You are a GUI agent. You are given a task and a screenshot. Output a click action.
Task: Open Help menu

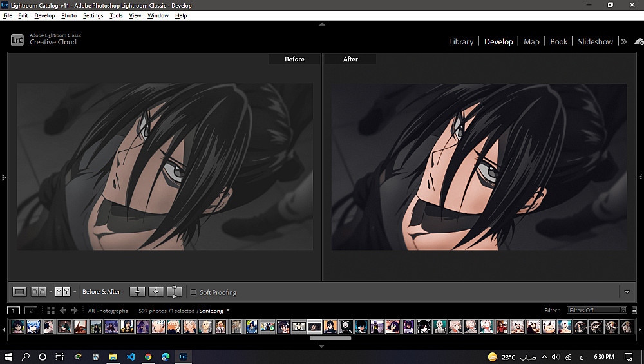click(181, 15)
